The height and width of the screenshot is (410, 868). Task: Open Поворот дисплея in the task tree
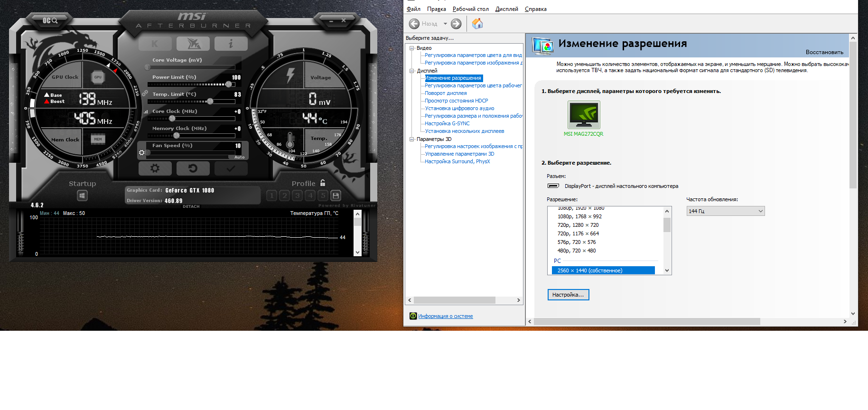coord(446,93)
